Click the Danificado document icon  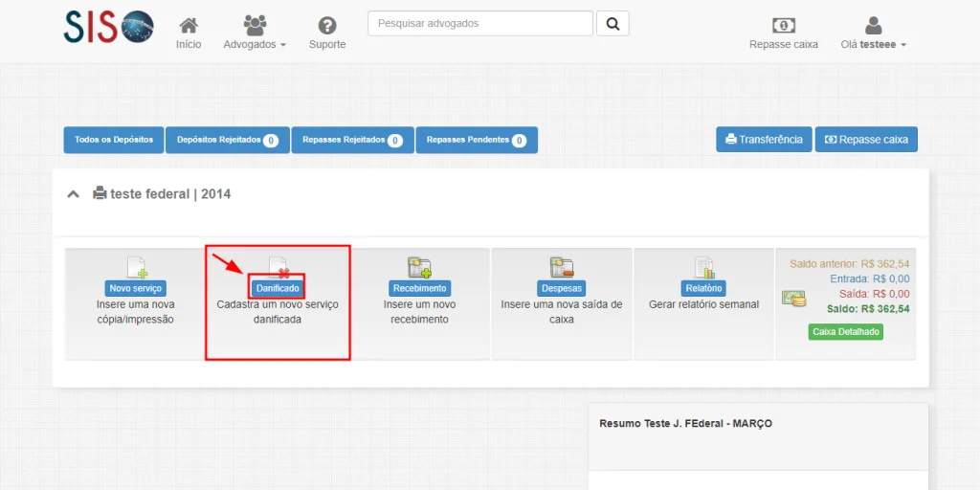[278, 267]
